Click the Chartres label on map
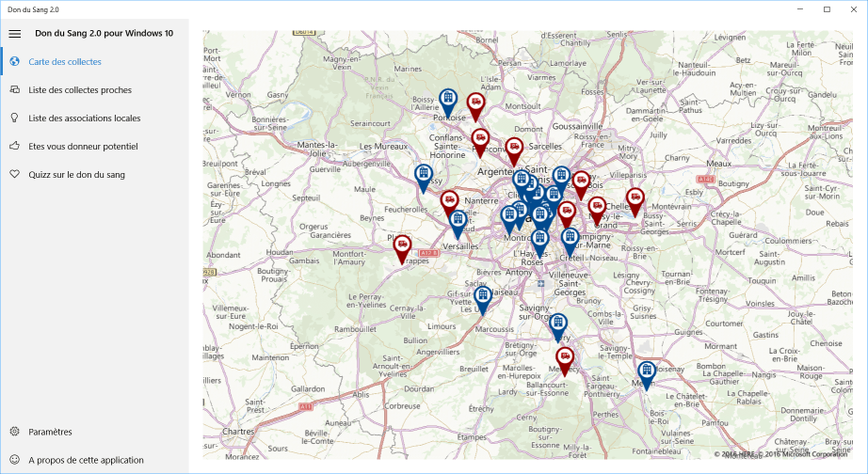This screenshot has width=868, height=474. [238, 431]
